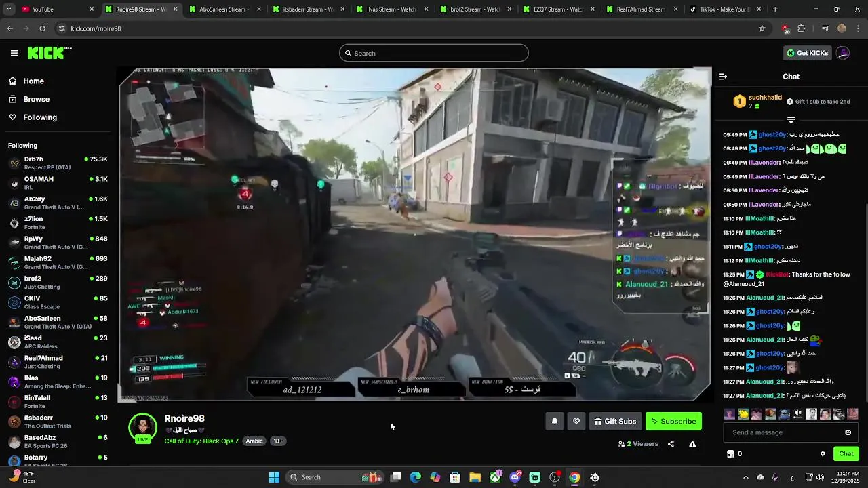Open Call of Duty: Black Ops 7 category
Viewport: 868px width, 488px height.
pyautogui.click(x=201, y=441)
